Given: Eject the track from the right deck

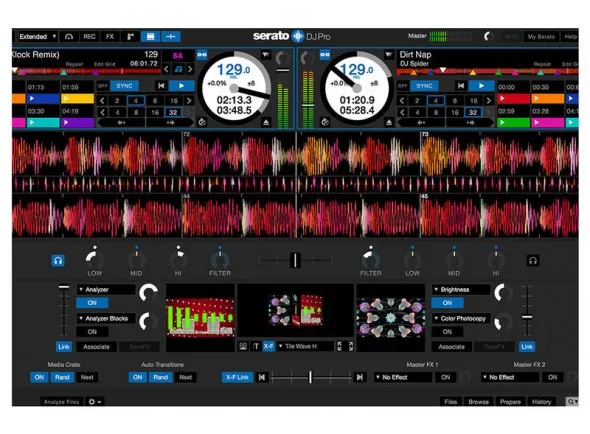Looking at the screenshot, I should 389,122.
